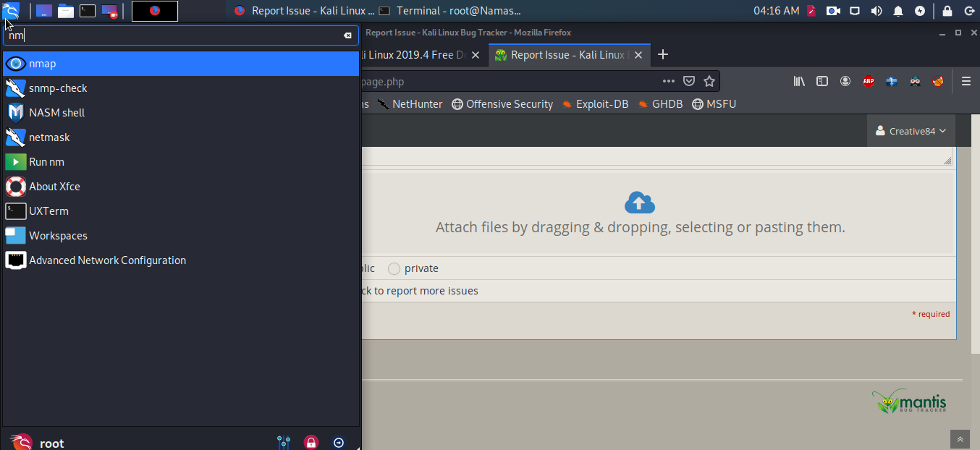Bookmark this page with star icon
The width and height of the screenshot is (980, 450).
coord(709,81)
